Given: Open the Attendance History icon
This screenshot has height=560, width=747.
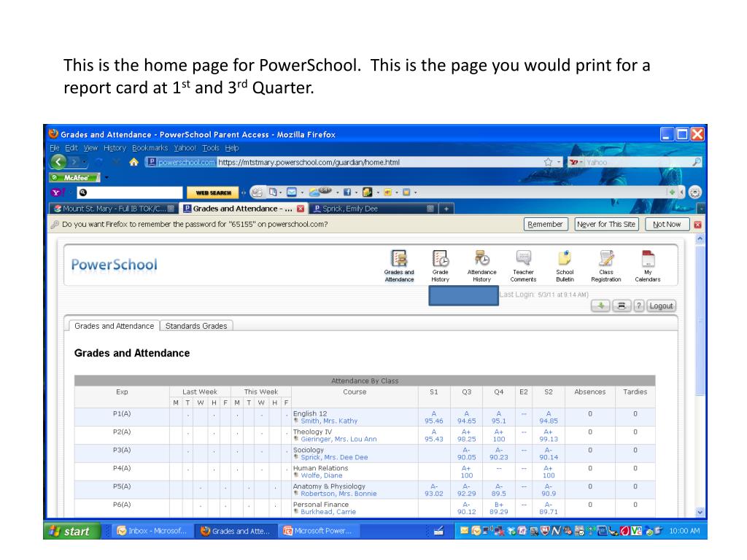Looking at the screenshot, I should 481,266.
